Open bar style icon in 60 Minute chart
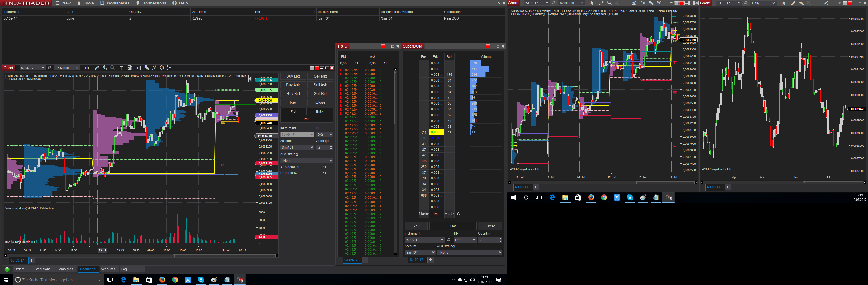This screenshot has height=285, width=868. (x=591, y=3)
